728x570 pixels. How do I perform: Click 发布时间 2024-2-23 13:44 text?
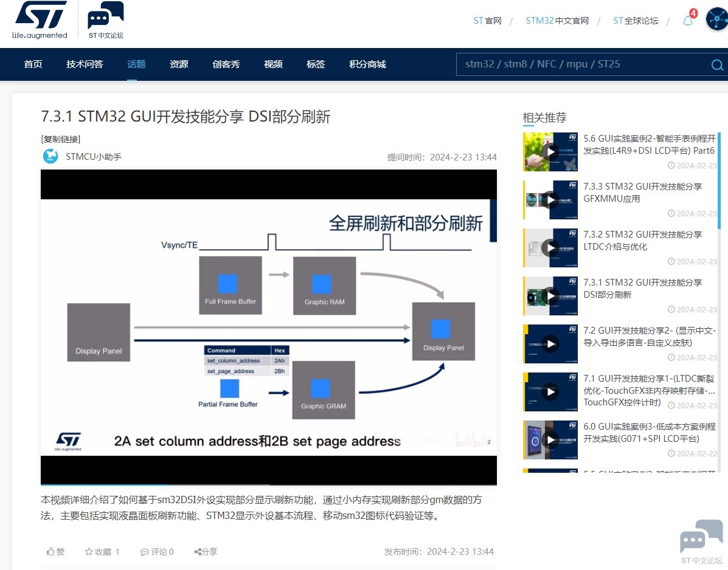pos(439,551)
